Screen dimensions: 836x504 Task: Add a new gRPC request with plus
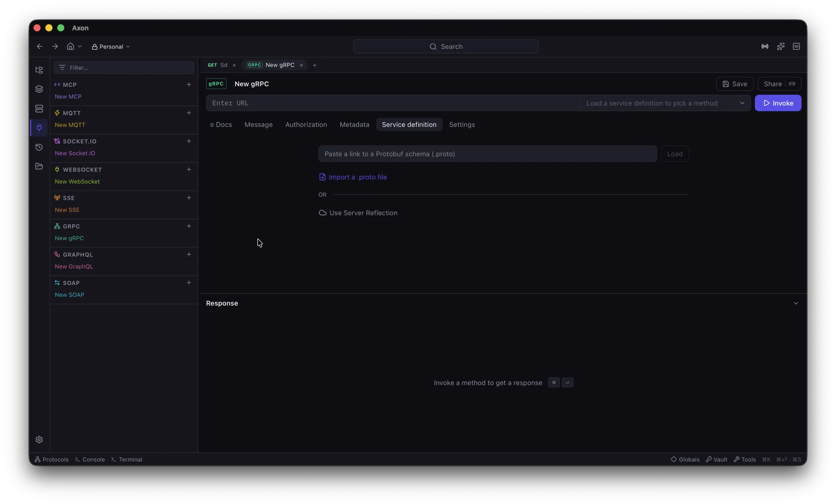pyautogui.click(x=189, y=226)
